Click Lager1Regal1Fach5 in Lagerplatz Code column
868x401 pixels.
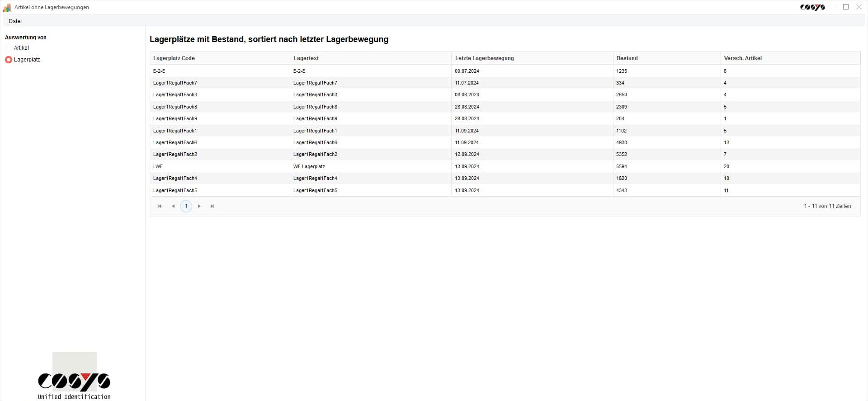(x=175, y=191)
